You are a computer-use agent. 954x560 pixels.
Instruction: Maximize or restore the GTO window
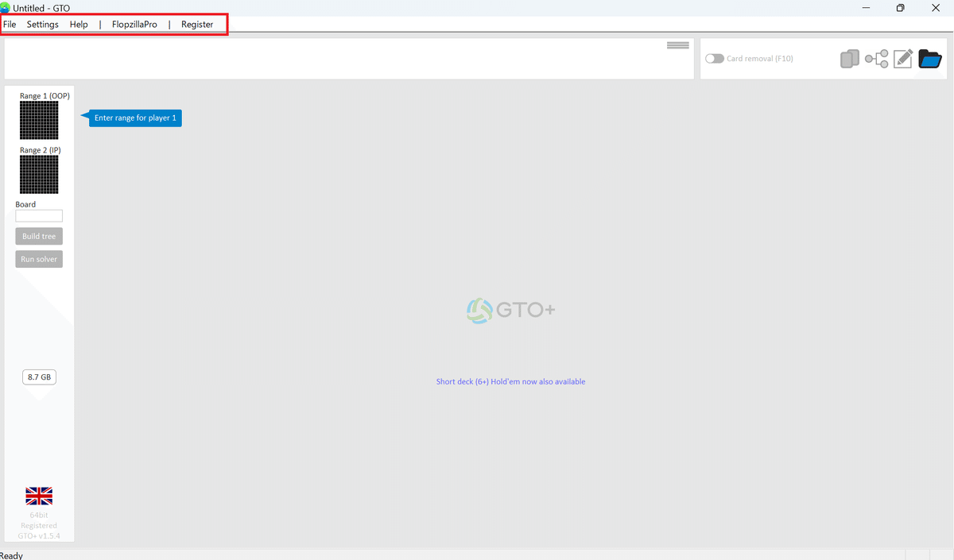click(900, 8)
